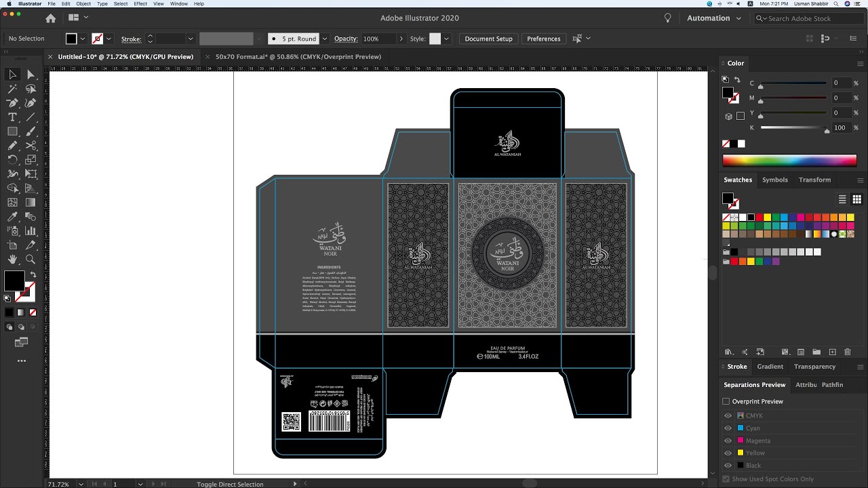Click New Swatch icon in Swatches panel
Screen dimensions: 868x488
[833, 352]
